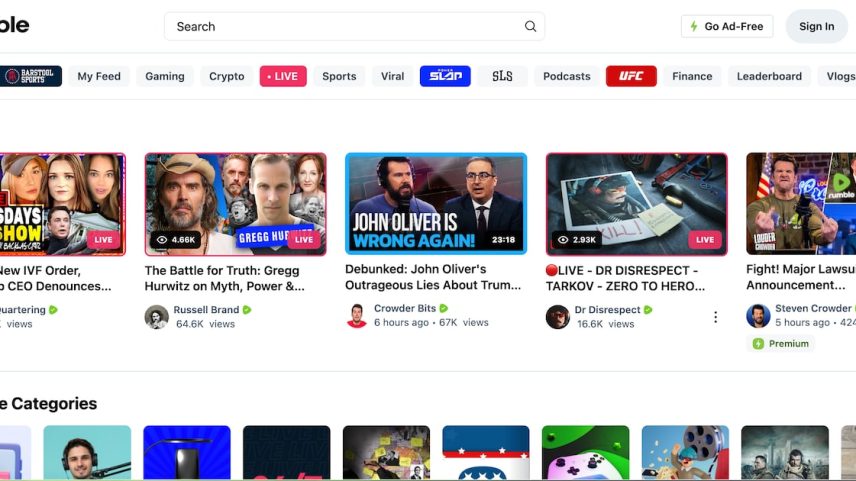Open the Power Slap category chip
Screen dimensions: 856x481
445,76
